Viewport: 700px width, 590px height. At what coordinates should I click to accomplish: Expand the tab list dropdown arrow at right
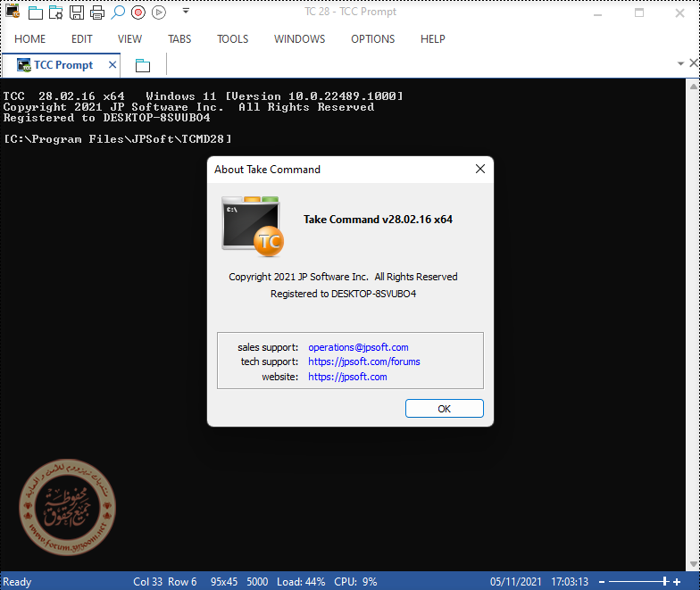(x=680, y=64)
